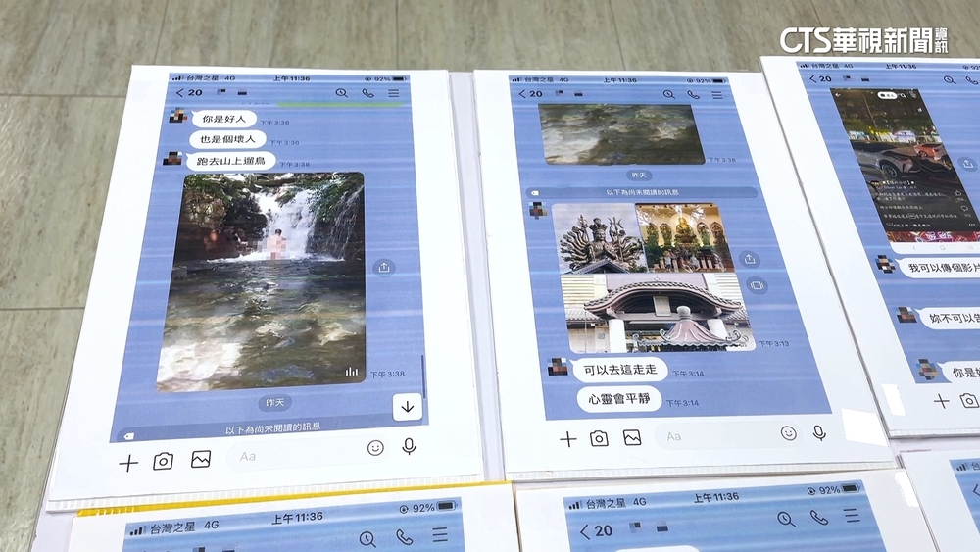Jump to latest message with the down-arrow button

407,406
